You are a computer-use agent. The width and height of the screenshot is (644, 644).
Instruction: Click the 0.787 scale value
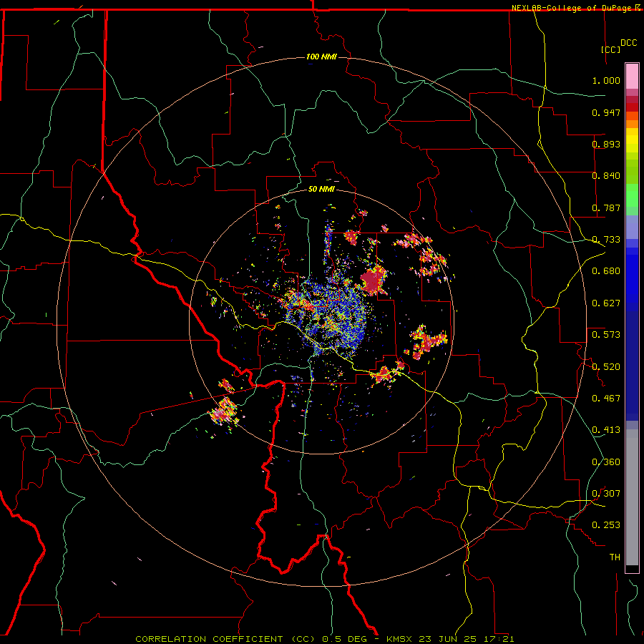606,208
